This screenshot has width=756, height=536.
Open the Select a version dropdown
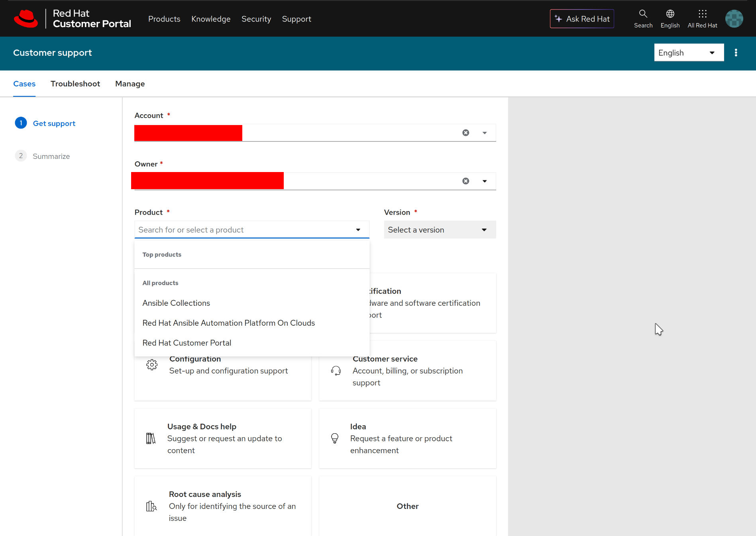pyautogui.click(x=440, y=230)
